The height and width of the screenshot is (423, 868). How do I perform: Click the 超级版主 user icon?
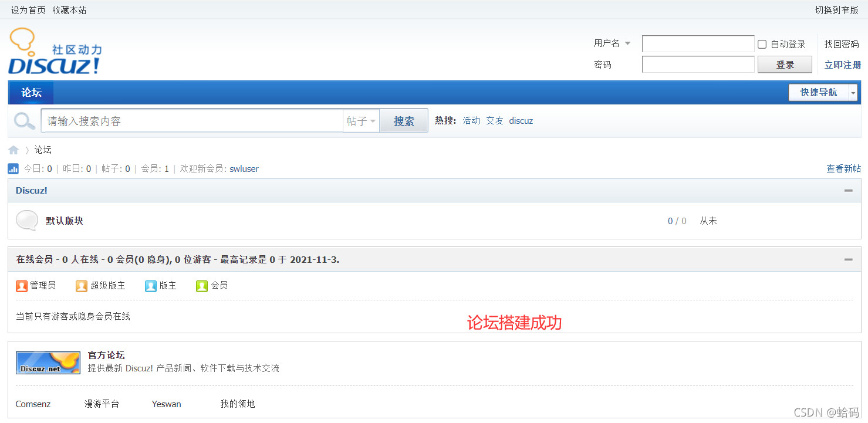(82, 286)
